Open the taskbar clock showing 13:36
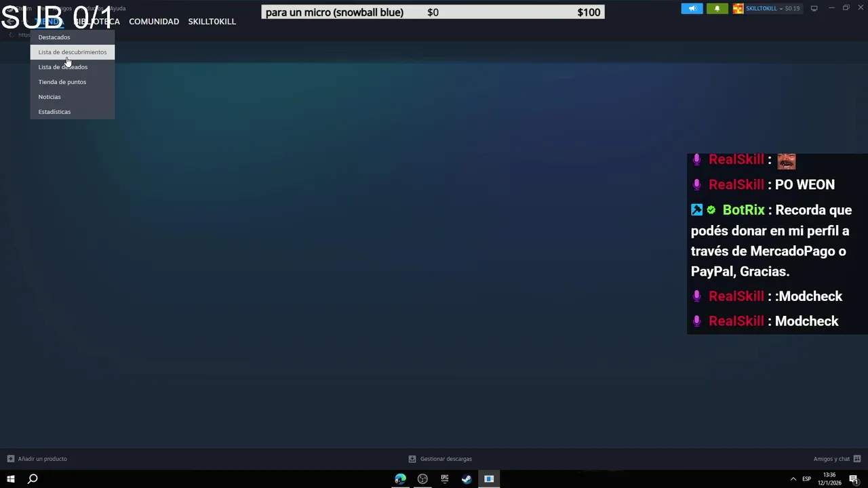The width and height of the screenshot is (868, 488). pyautogui.click(x=829, y=479)
